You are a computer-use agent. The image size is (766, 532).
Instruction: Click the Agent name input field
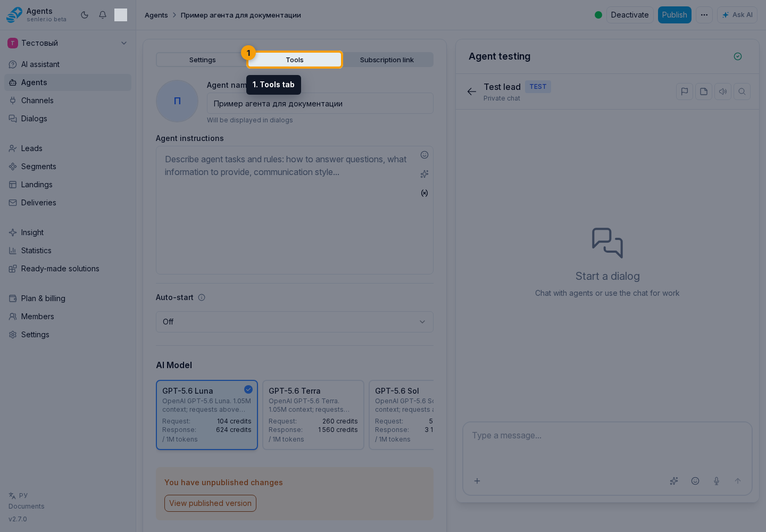320,104
